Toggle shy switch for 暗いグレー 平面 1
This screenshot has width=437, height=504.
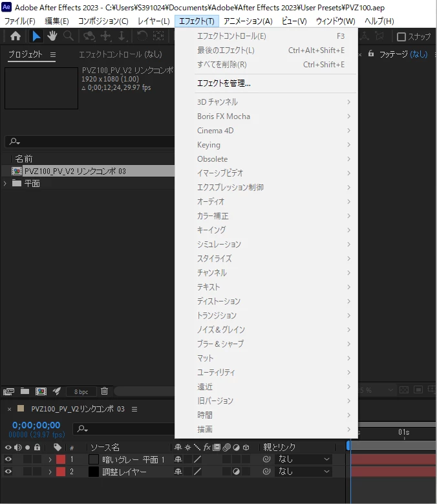click(178, 459)
